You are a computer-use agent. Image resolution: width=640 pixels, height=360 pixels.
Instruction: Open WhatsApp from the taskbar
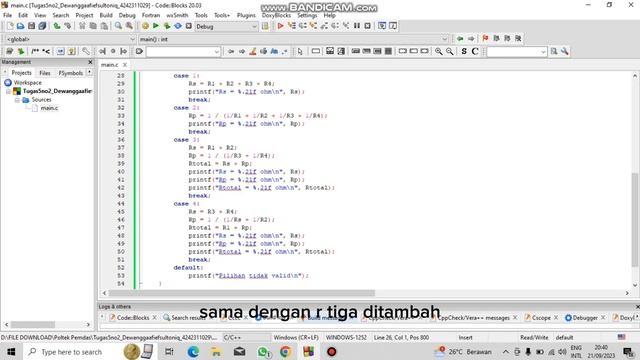pyautogui.click(x=263, y=352)
